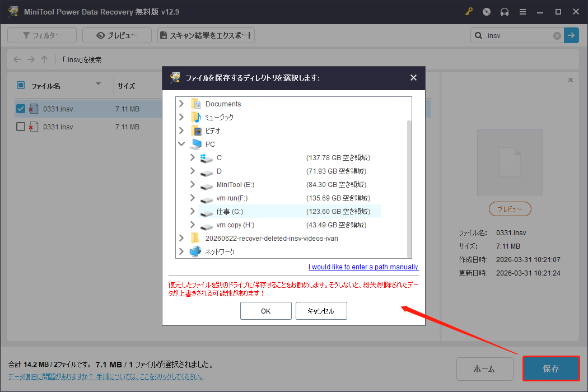Click the first 0331.insv file icon
Viewport: 588px width, 392px height.
click(34, 109)
